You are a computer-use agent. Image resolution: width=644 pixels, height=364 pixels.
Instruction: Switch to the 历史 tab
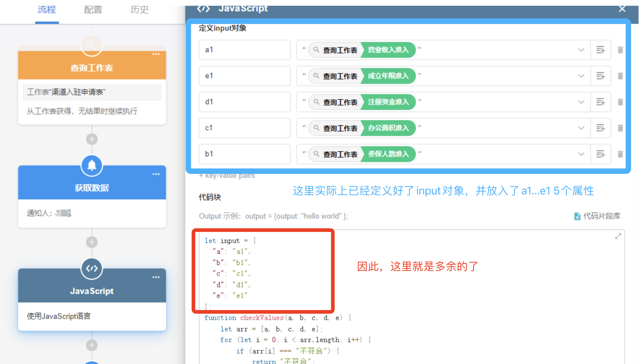click(139, 10)
